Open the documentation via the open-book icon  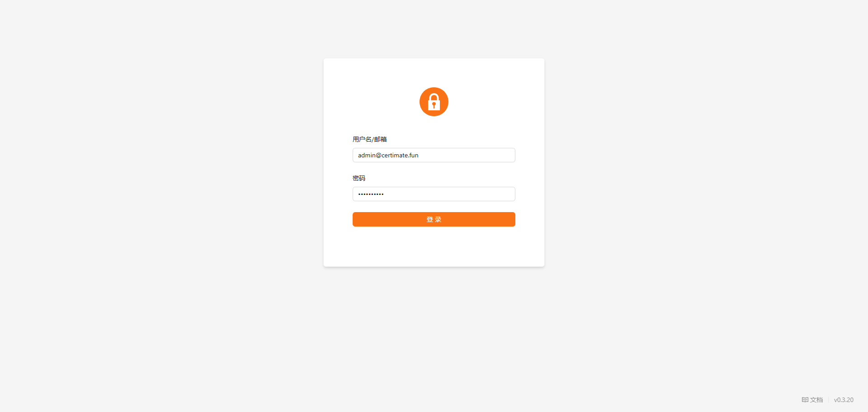click(805, 400)
